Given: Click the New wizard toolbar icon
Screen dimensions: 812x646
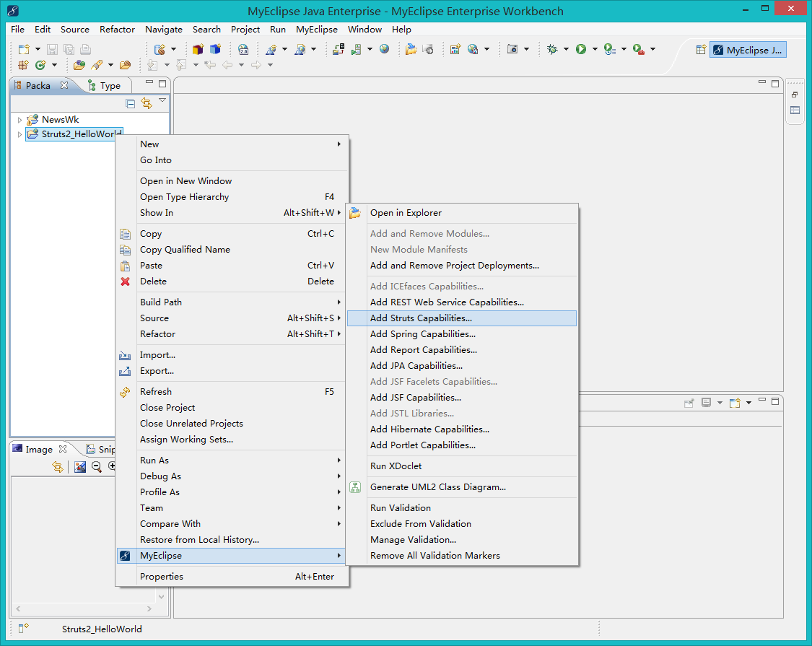Looking at the screenshot, I should (24, 49).
